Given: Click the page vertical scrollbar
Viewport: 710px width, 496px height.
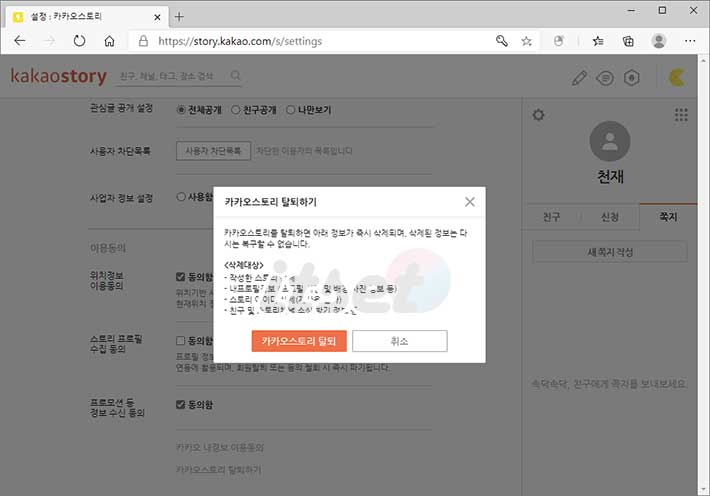Looking at the screenshot, I should [703, 274].
